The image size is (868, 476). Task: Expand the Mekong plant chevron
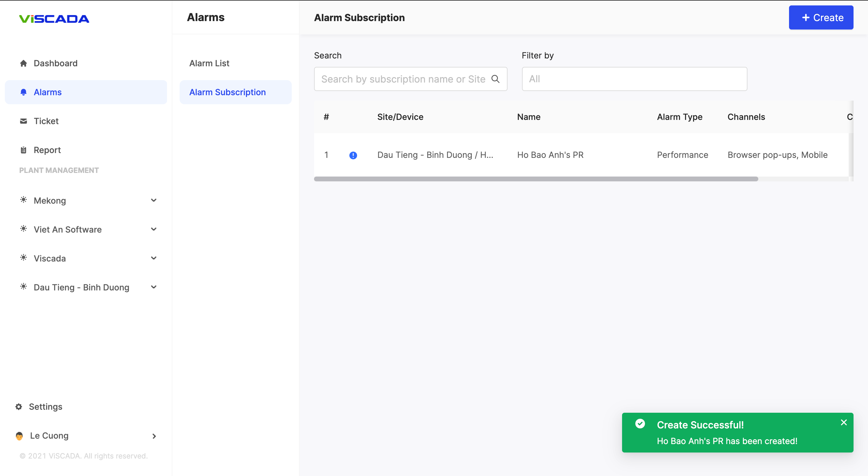tap(154, 200)
